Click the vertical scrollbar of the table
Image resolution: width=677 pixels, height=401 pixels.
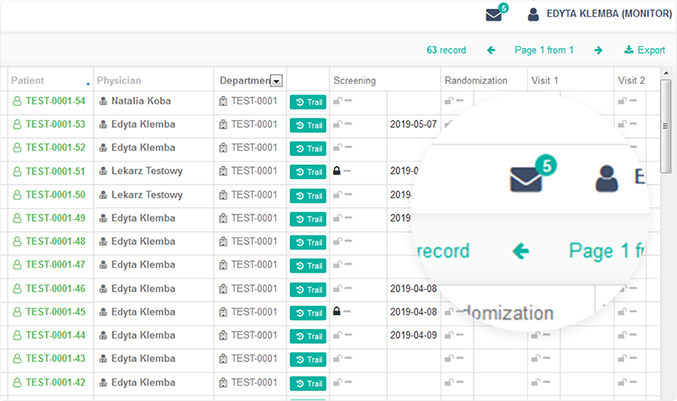[666, 127]
